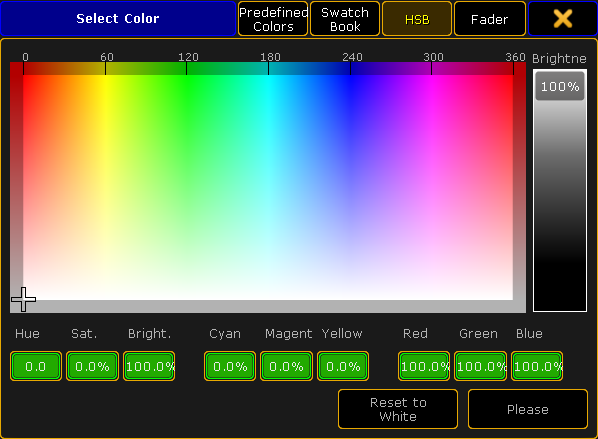Screen dimensions: 598x439
Task: Close the Select Color dialog with X
Action: [x=563, y=19]
